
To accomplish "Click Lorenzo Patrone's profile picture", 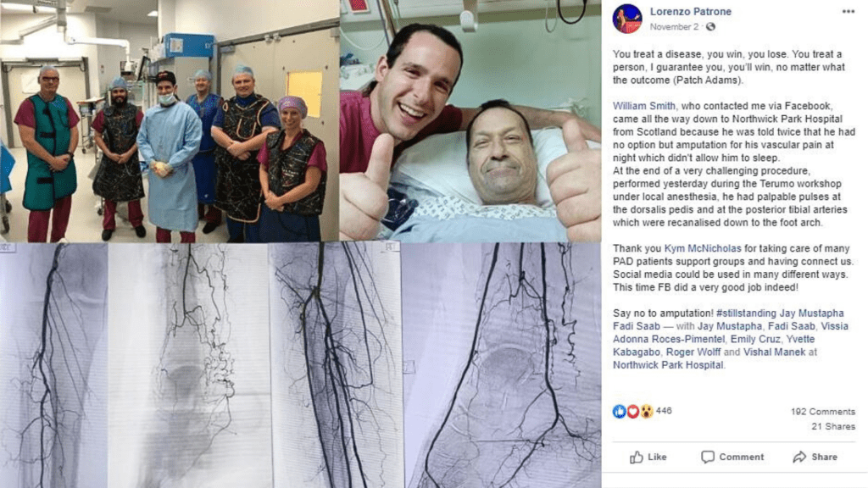I will pyautogui.click(x=627, y=19).
